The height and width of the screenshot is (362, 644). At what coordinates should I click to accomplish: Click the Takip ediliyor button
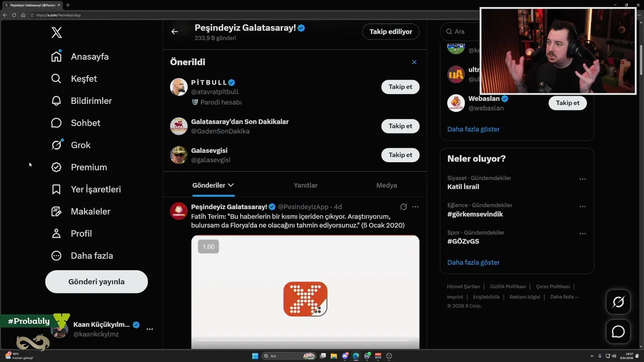[x=391, y=31]
